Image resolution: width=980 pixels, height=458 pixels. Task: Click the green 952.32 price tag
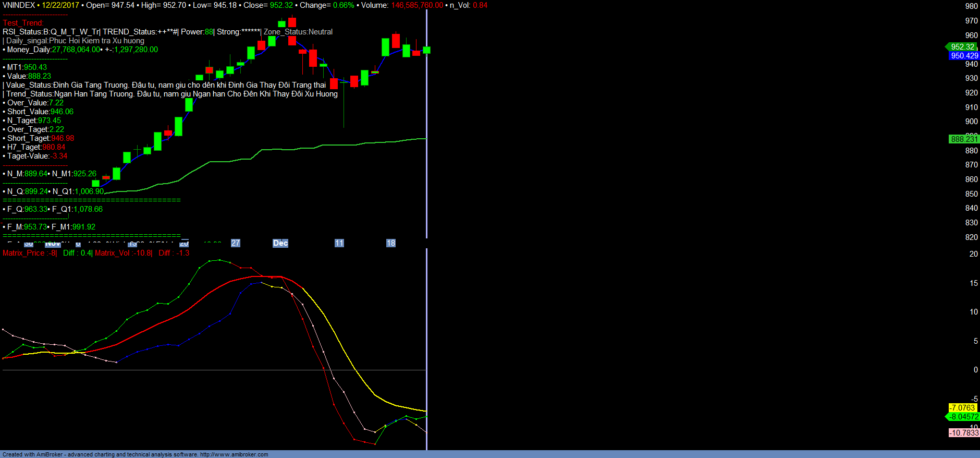pos(962,47)
